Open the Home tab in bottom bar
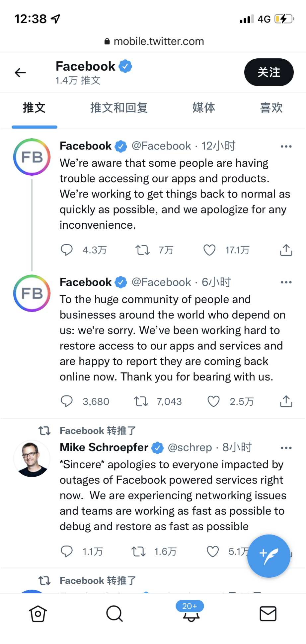306x644 pixels. click(38, 614)
